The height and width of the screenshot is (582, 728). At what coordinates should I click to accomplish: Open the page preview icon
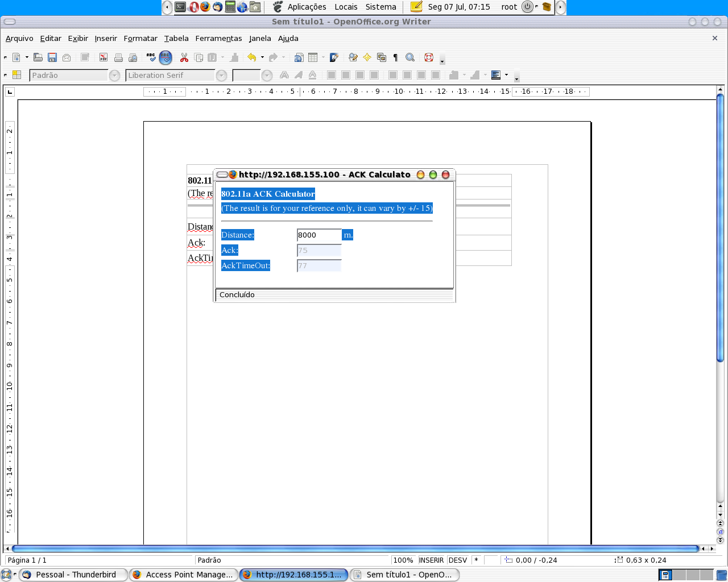point(133,57)
